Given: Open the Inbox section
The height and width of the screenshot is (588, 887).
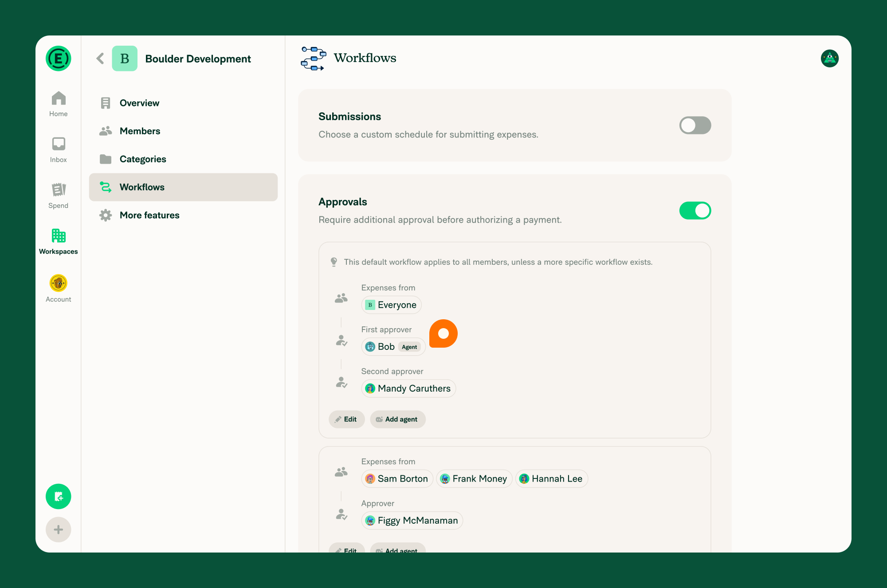Looking at the screenshot, I should [58, 150].
